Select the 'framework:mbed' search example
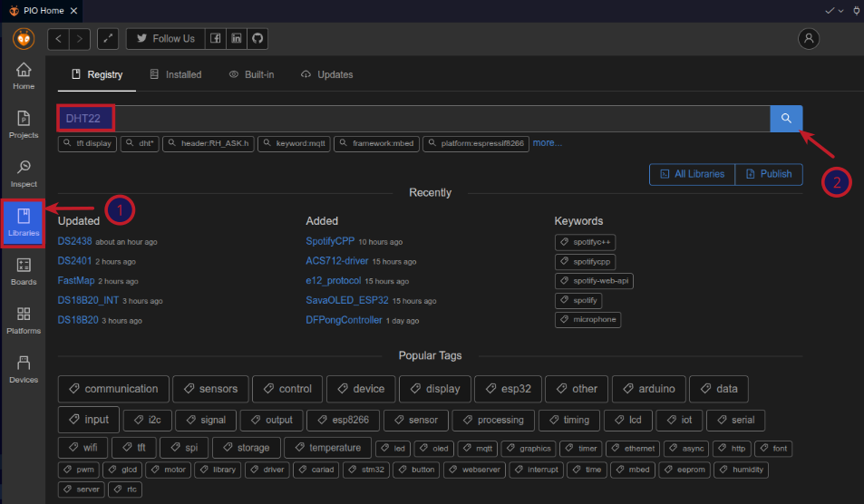Screen dimensions: 864x504 [376, 143]
